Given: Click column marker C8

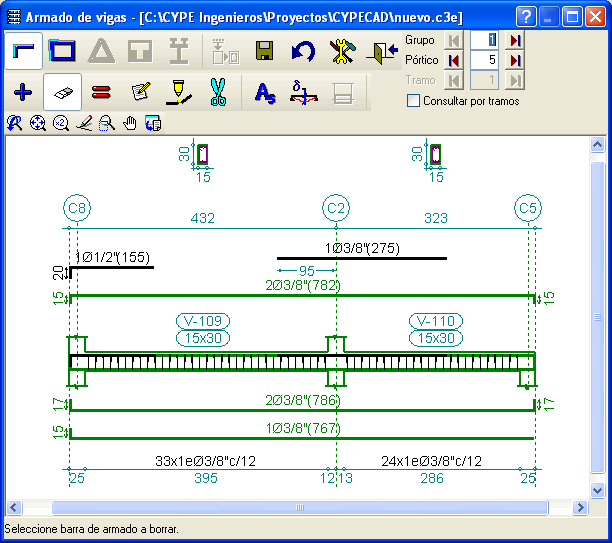Looking at the screenshot, I should pos(77,208).
